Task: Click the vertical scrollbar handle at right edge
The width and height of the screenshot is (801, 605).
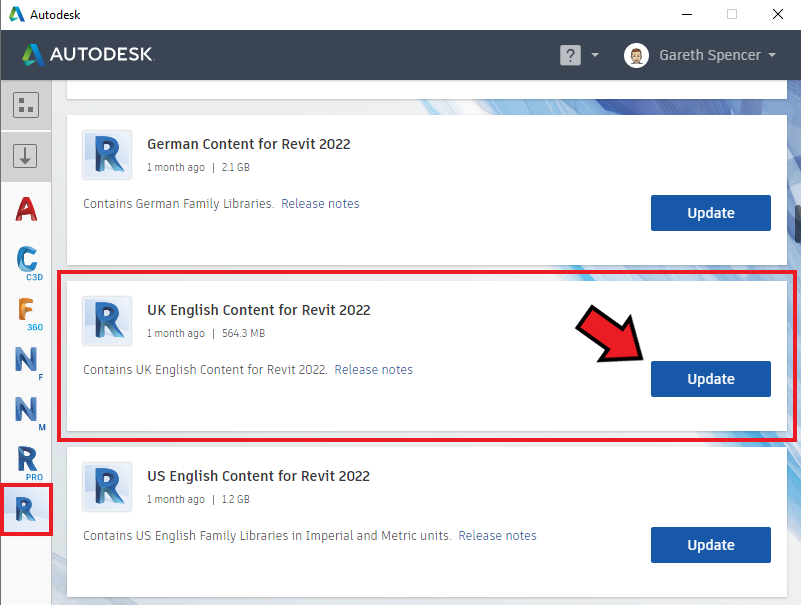Action: (x=797, y=224)
